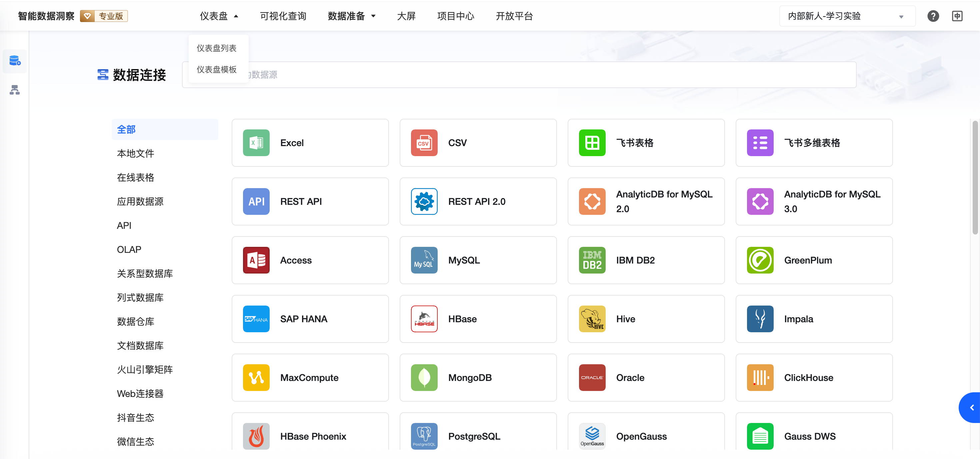Click the language switch icon in header
This screenshot has height=459, width=980.
tap(957, 16)
